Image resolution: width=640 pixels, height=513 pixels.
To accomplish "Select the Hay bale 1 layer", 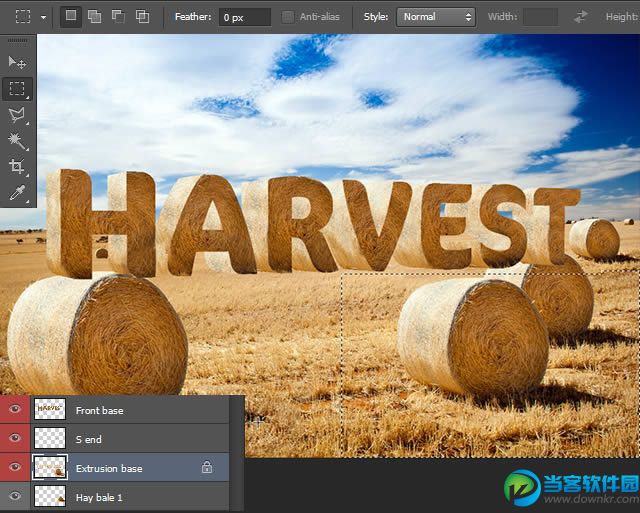I will (100, 497).
